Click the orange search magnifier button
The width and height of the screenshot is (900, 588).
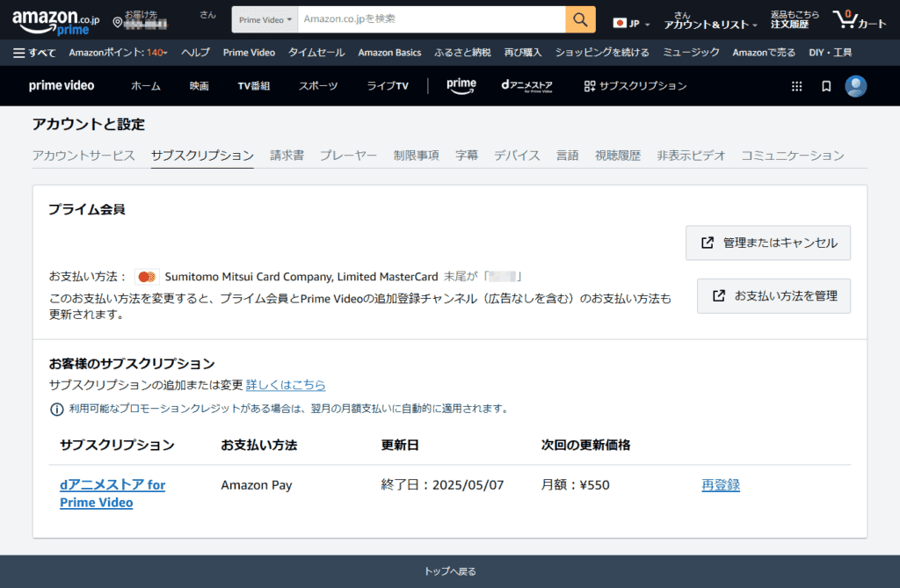pyautogui.click(x=580, y=19)
